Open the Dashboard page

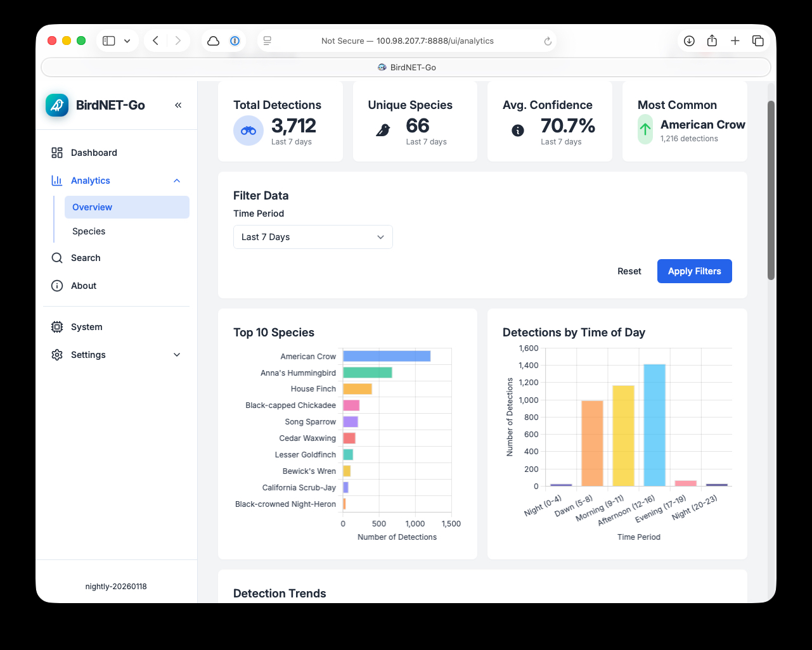point(94,153)
